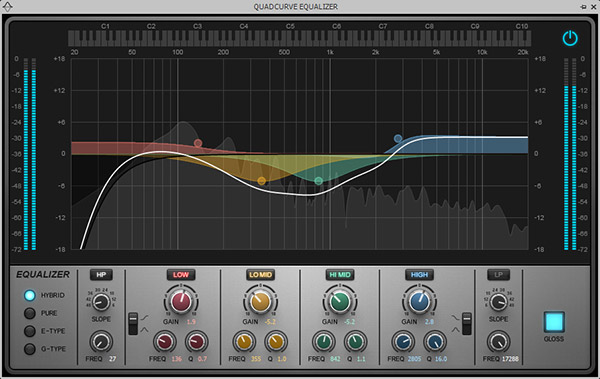The image size is (600, 379).
Task: Click the HP FREQ knob
Action: click(x=101, y=341)
